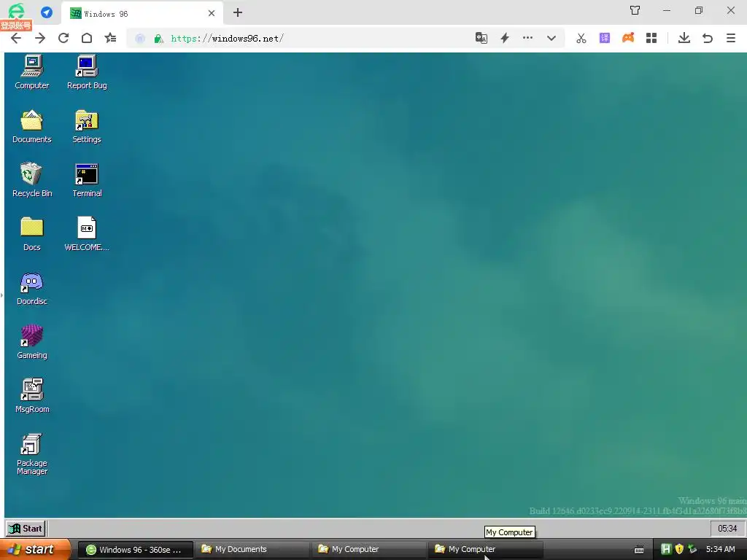Open the Documents folder icon
The height and width of the screenshot is (560, 747).
(x=32, y=126)
